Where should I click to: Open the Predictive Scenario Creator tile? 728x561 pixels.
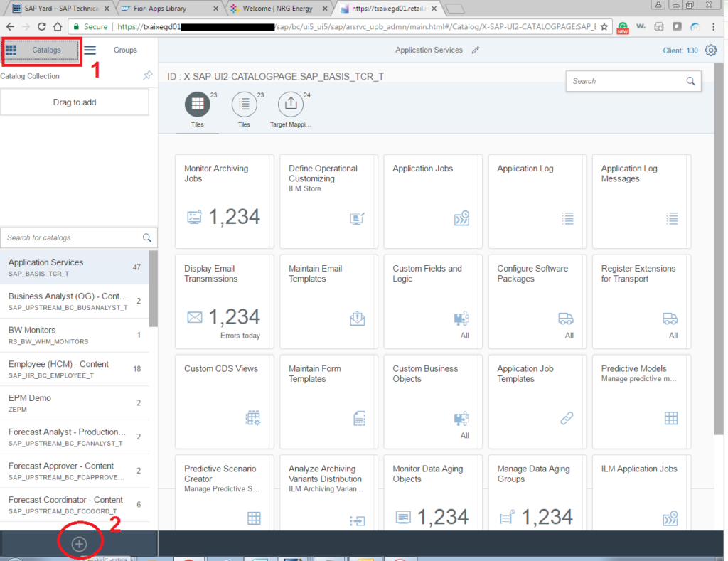point(224,493)
